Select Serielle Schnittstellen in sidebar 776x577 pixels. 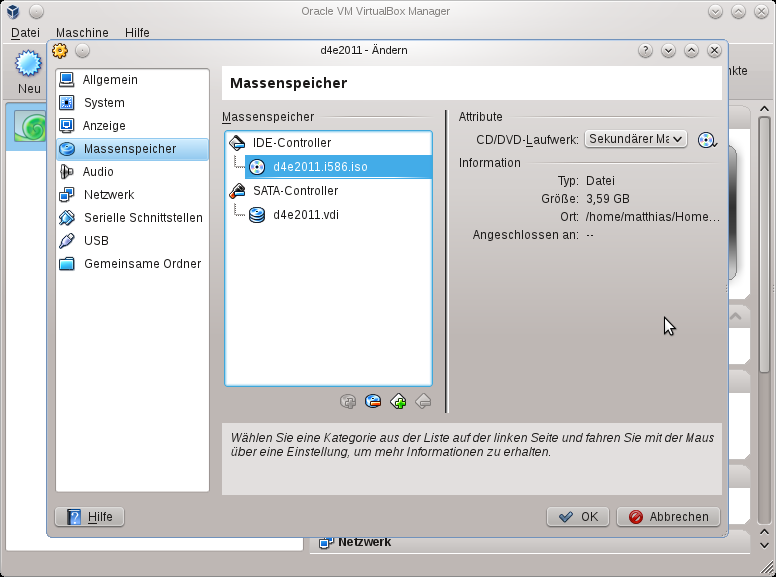(142, 218)
